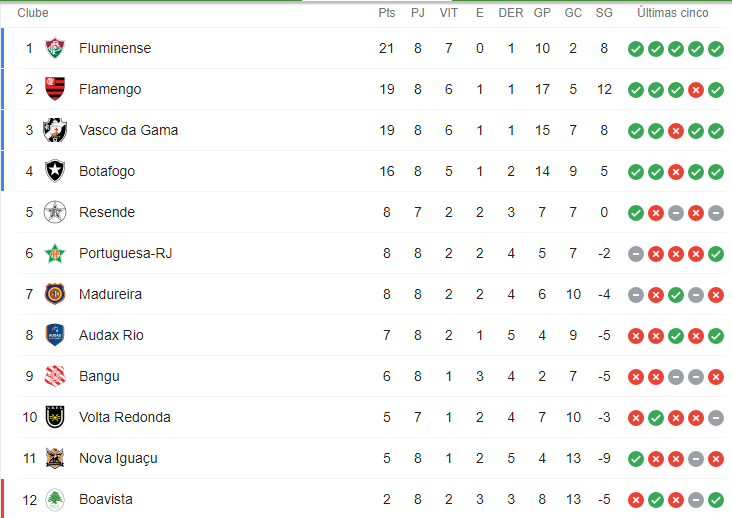Image resolution: width=732 pixels, height=518 pixels.
Task: Select the Pts column header
Action: (x=387, y=13)
